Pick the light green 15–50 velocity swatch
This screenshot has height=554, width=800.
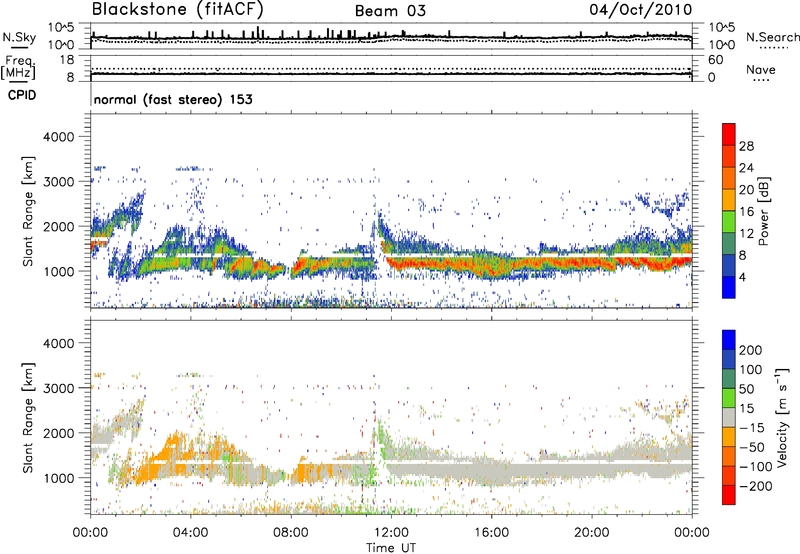point(729,397)
